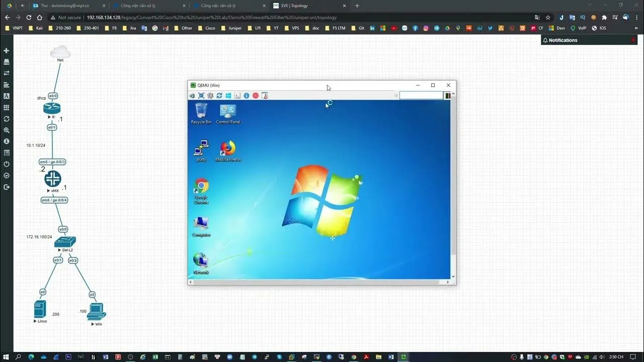Open the Computer desktop icon
Viewport: 644px width, 362px height.
201,226
